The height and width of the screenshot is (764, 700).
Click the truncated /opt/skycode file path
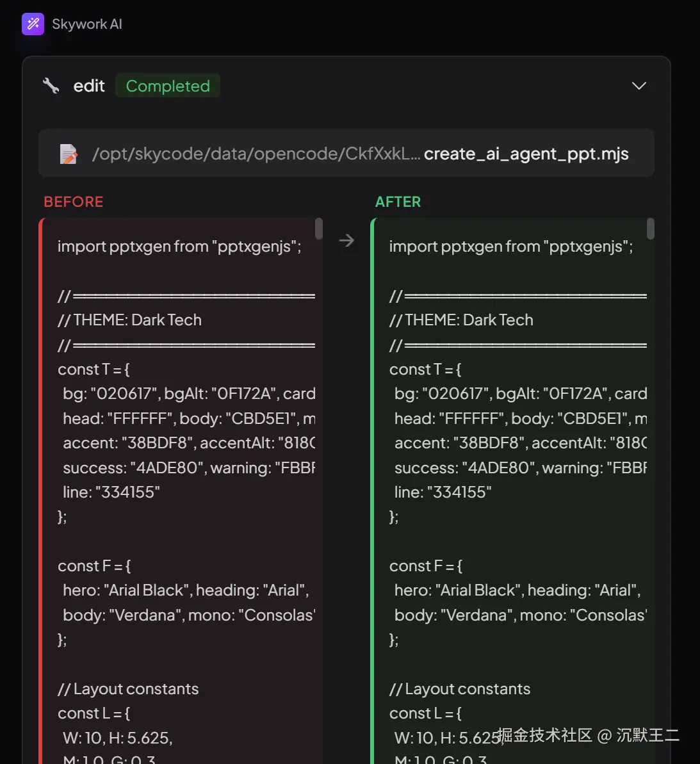point(256,154)
